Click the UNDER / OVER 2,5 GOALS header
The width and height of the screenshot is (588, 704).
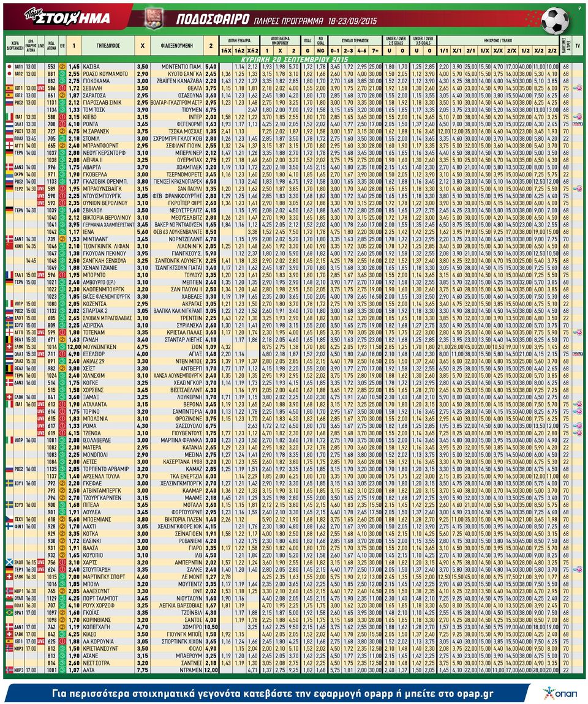coord(396,40)
